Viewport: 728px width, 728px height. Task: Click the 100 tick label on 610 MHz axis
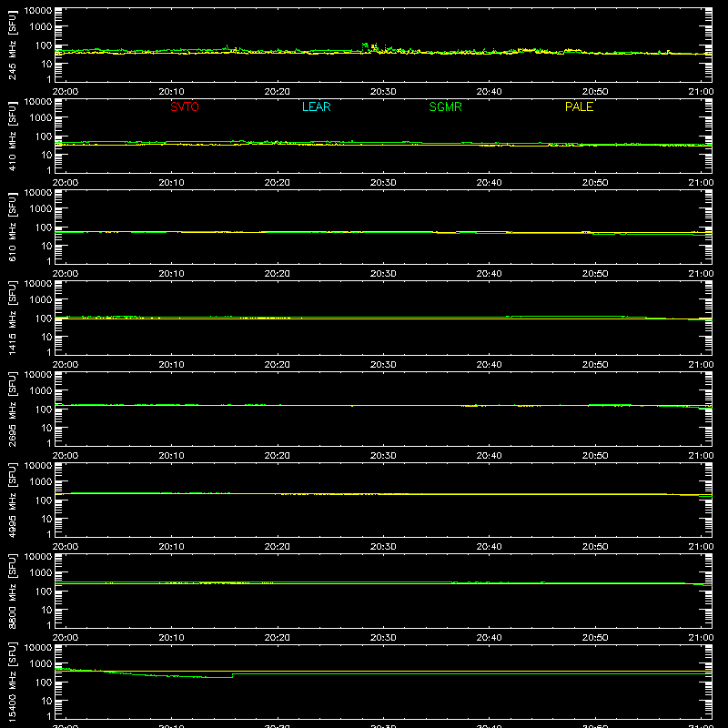[x=44, y=227]
